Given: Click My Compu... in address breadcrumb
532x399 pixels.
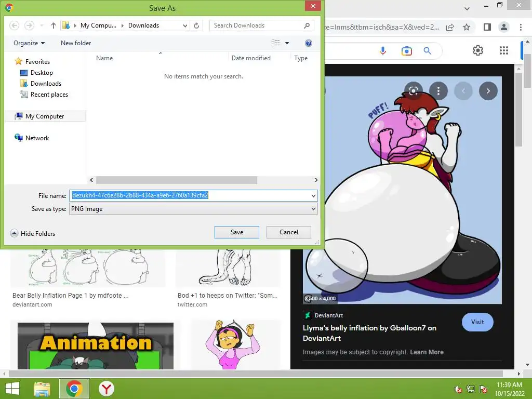Looking at the screenshot, I should pos(98,25).
